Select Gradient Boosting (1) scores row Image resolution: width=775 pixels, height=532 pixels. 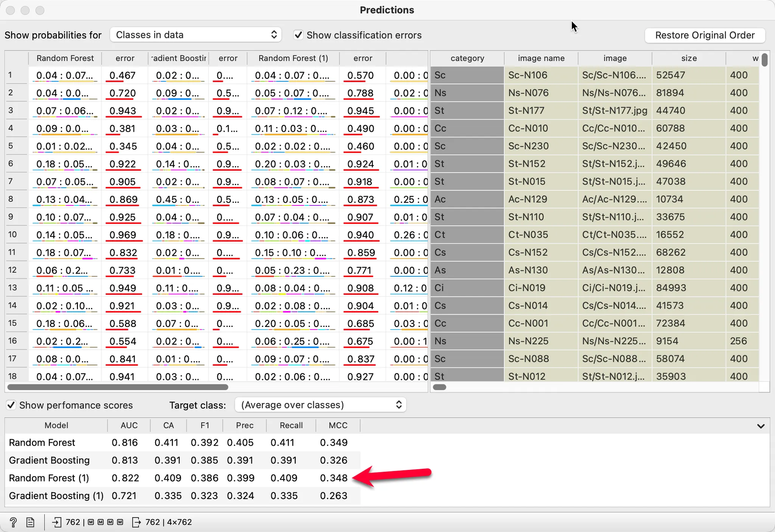(56, 496)
